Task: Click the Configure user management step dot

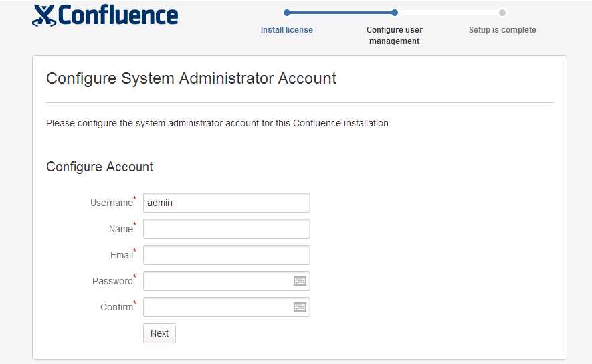Action: coord(395,13)
